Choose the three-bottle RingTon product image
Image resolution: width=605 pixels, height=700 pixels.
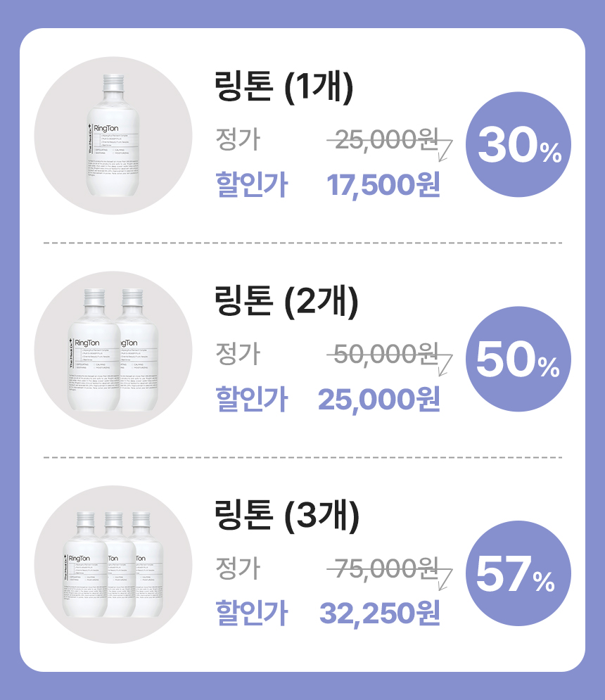113,564
